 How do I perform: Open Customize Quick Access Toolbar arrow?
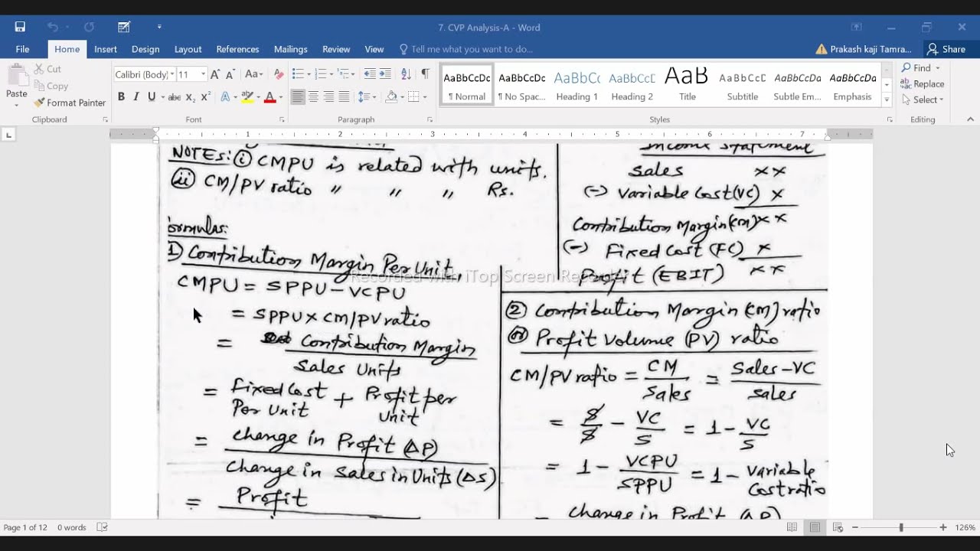pyautogui.click(x=159, y=27)
